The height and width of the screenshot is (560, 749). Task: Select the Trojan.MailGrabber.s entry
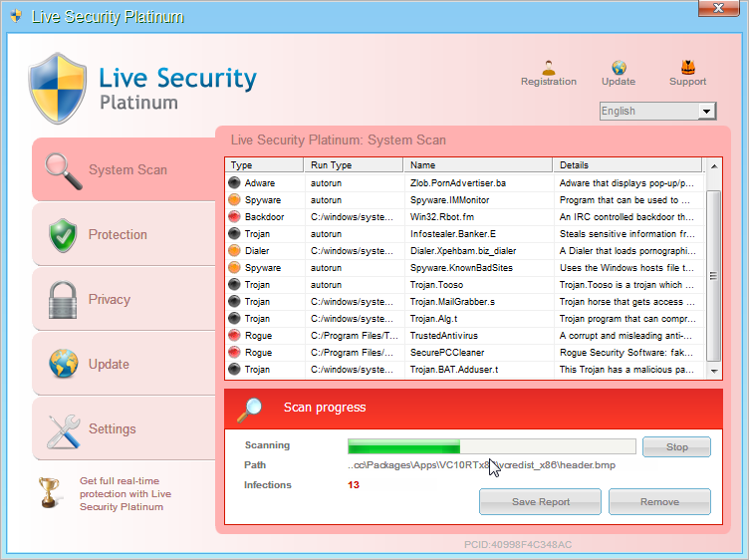452,302
